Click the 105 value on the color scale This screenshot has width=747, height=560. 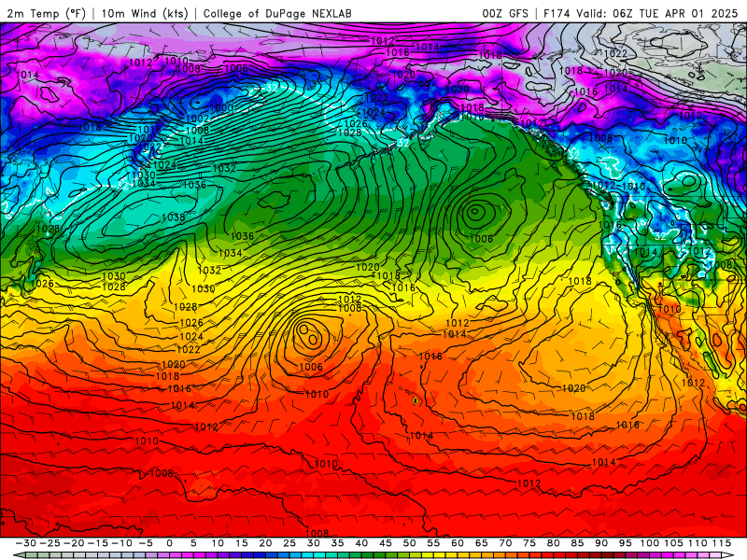click(673, 543)
